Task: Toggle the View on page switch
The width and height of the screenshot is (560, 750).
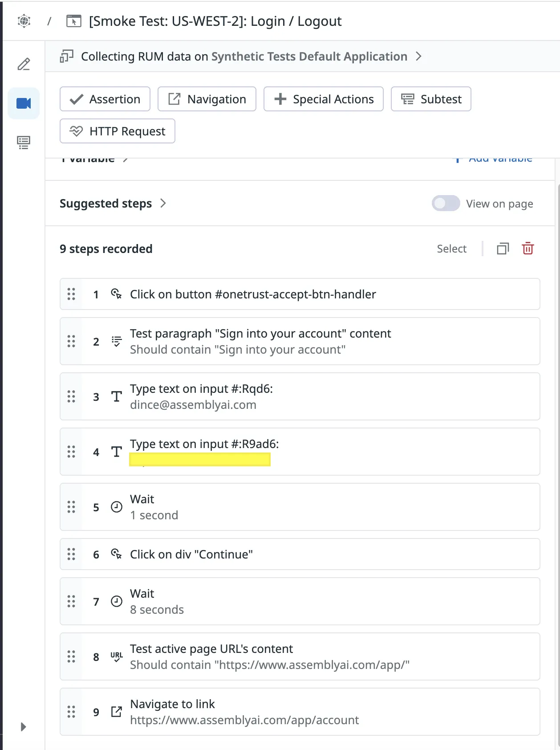Action: (x=446, y=204)
